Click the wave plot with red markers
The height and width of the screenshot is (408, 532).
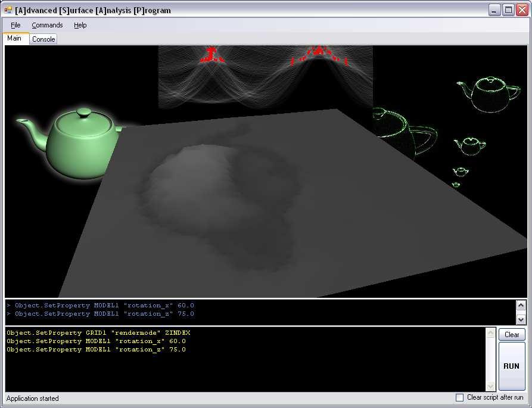pyautogui.click(x=265, y=77)
